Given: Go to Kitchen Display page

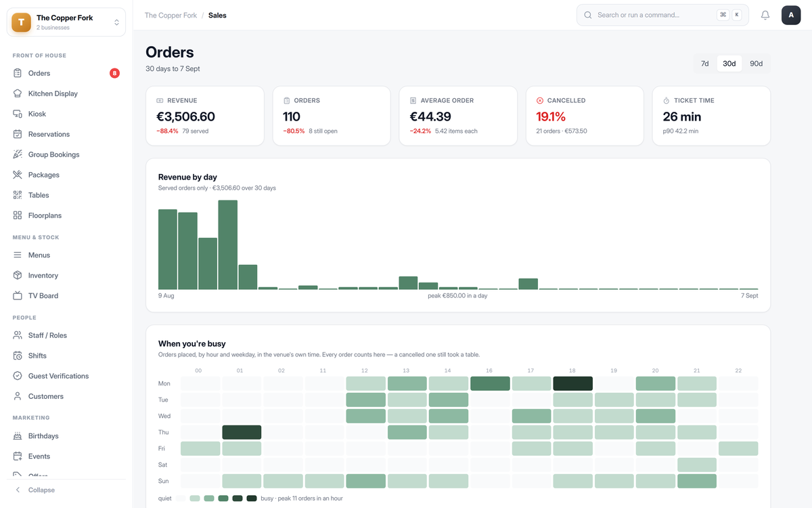Looking at the screenshot, I should tap(66, 93).
